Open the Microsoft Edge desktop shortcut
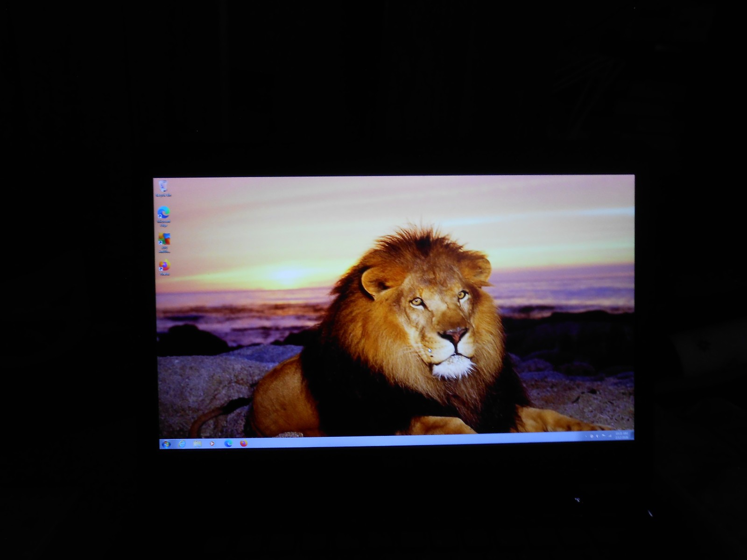The height and width of the screenshot is (560, 747). click(163, 216)
